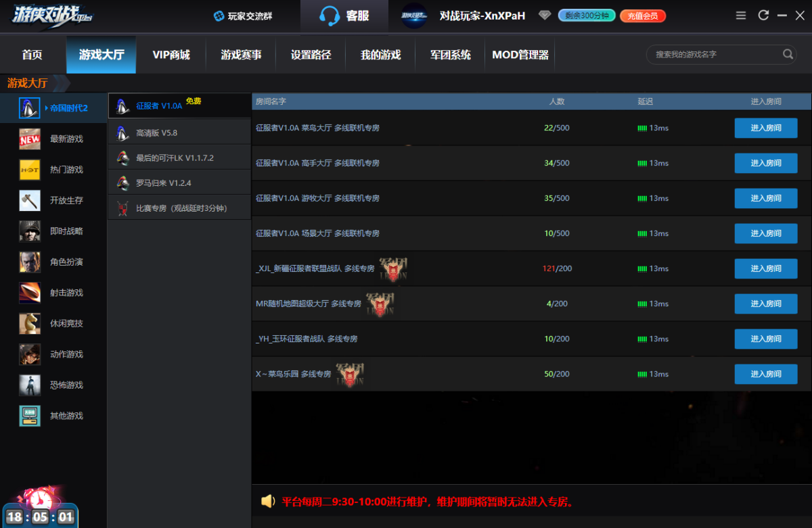Click the 剩余300分钟 remaining time badge
Viewport: 812px width, 528px height.
[x=586, y=16]
